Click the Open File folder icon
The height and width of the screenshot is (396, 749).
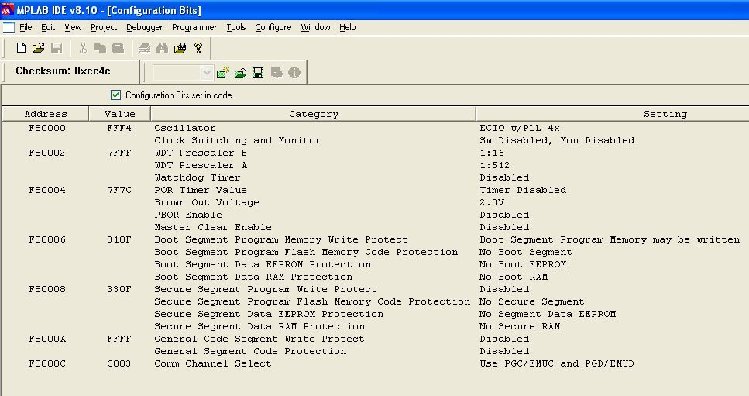pos(39,48)
